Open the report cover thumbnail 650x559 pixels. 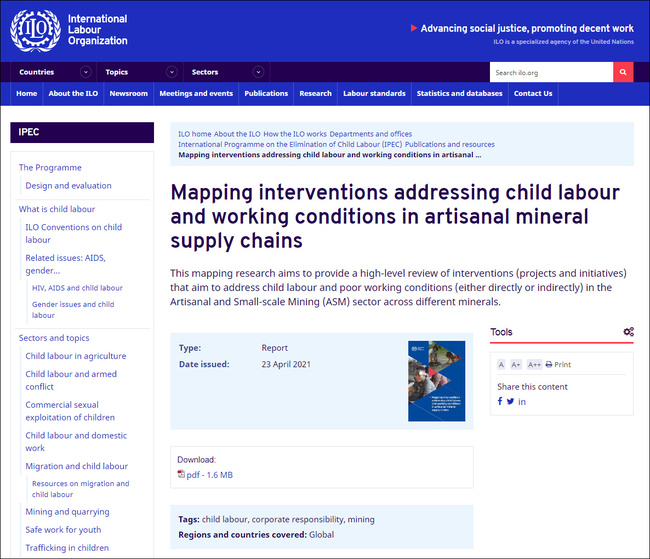point(437,381)
